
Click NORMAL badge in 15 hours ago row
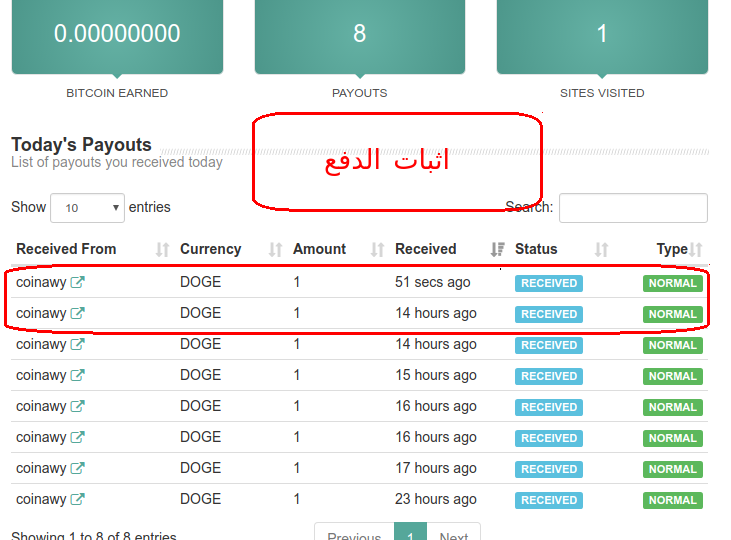coord(673,376)
